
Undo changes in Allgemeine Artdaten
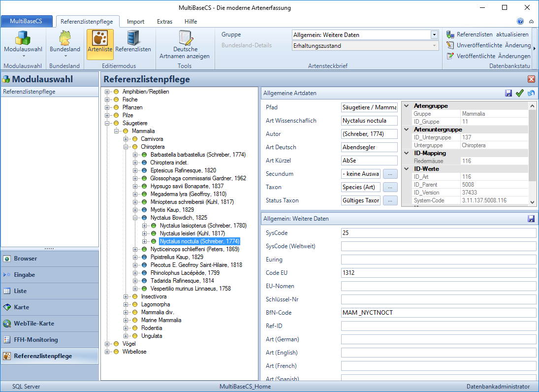click(531, 93)
